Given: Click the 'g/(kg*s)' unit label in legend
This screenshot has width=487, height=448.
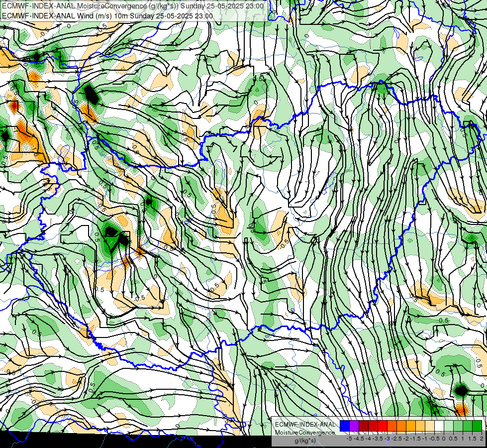Looking at the screenshot, I should click(305, 441).
